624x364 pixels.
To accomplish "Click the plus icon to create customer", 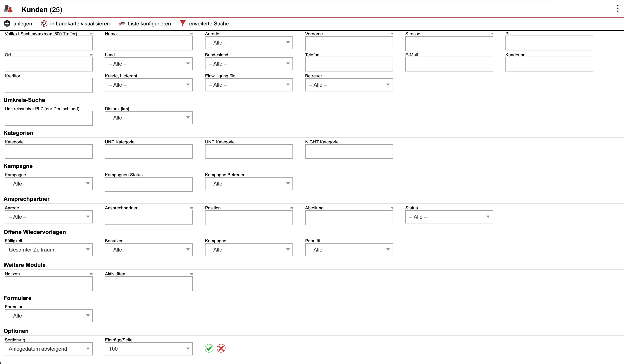I will 7,23.
